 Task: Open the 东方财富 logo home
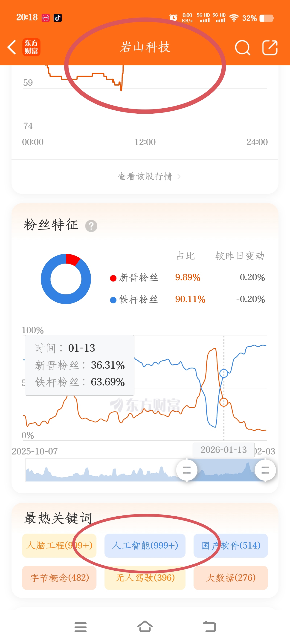tap(31, 47)
